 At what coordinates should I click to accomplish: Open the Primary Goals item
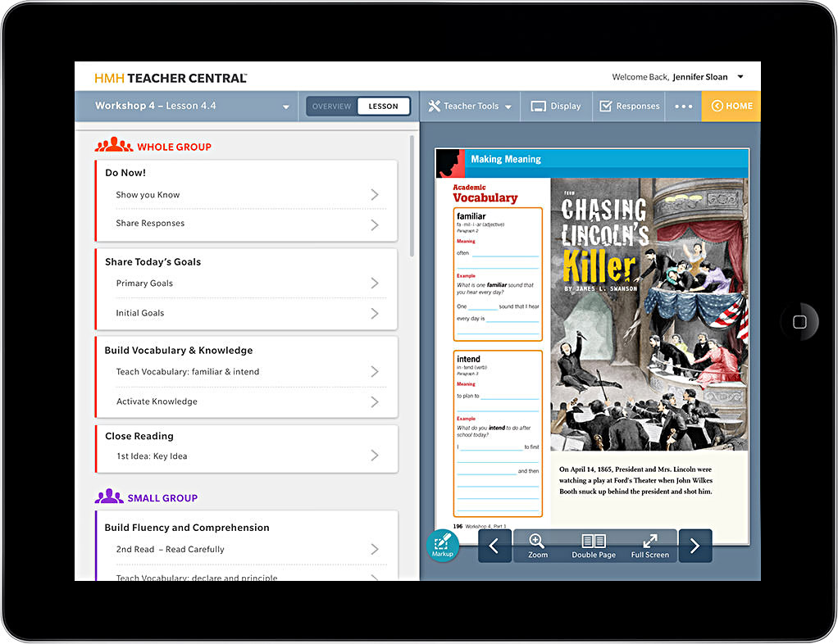246,283
